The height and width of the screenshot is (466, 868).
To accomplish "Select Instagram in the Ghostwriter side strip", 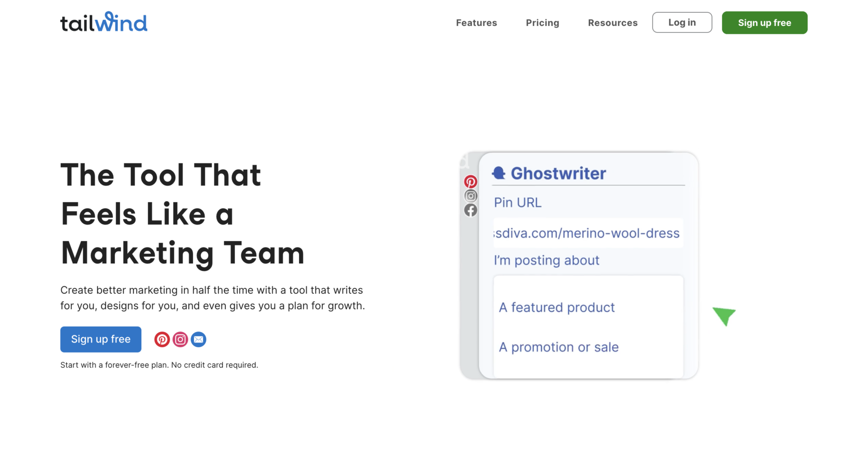I will coord(471,196).
